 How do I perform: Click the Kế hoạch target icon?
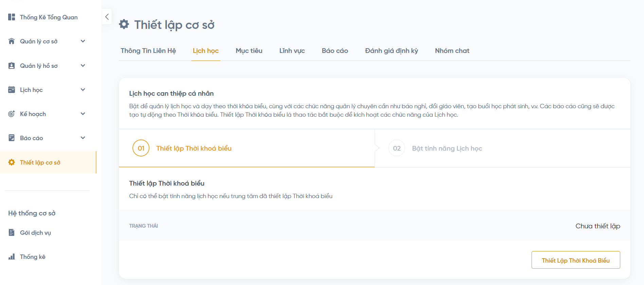[12, 114]
